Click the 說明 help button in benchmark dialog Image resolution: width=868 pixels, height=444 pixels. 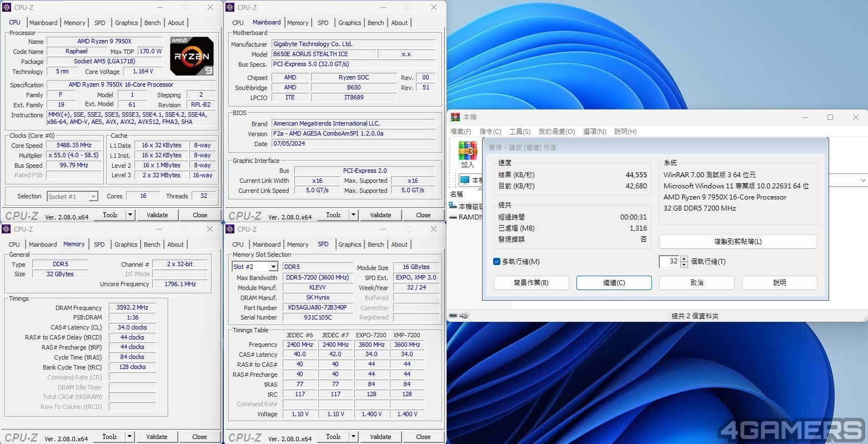780,283
